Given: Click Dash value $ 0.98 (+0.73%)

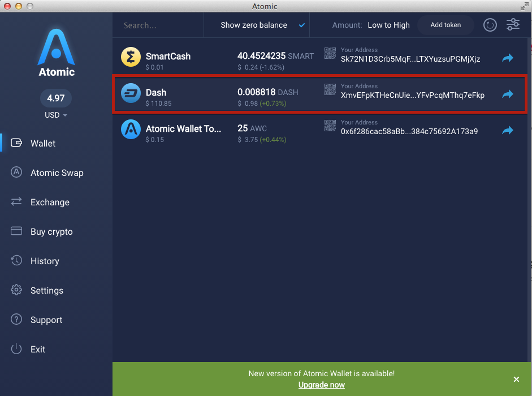Looking at the screenshot, I should tap(262, 104).
